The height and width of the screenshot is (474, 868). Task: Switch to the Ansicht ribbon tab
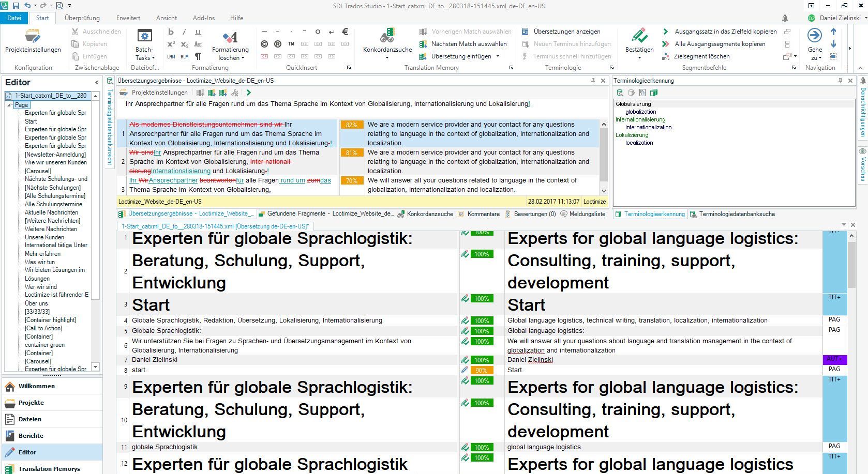(x=167, y=18)
